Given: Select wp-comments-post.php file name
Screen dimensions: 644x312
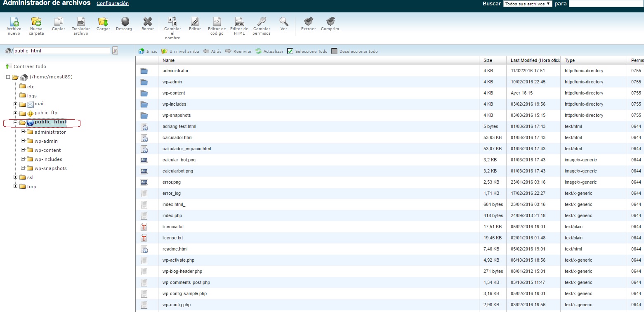Looking at the screenshot, I should (x=186, y=282).
